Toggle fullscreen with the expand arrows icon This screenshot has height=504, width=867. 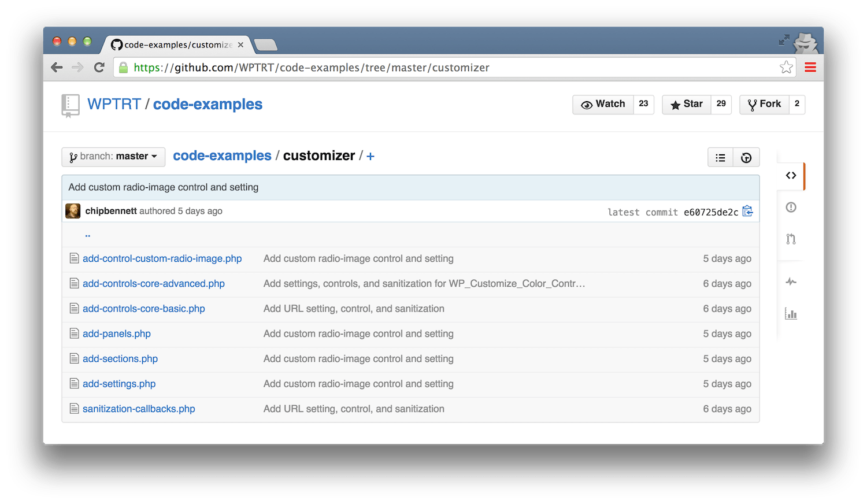pyautogui.click(x=784, y=40)
